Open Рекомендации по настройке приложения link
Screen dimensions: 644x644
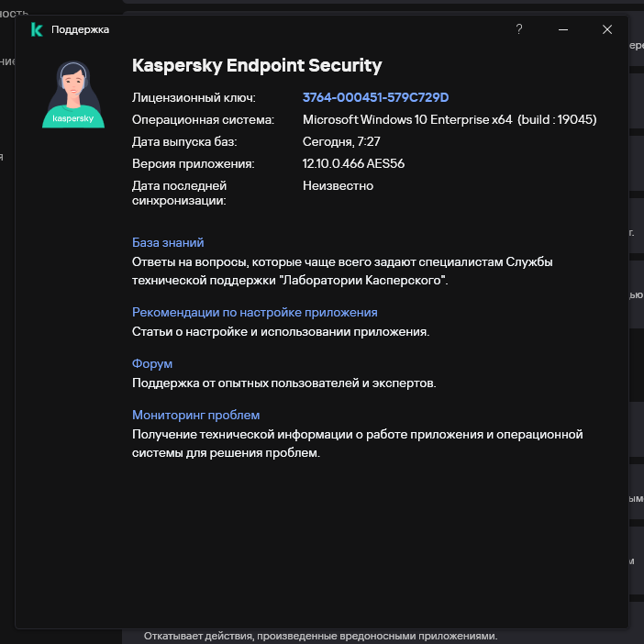tap(255, 312)
